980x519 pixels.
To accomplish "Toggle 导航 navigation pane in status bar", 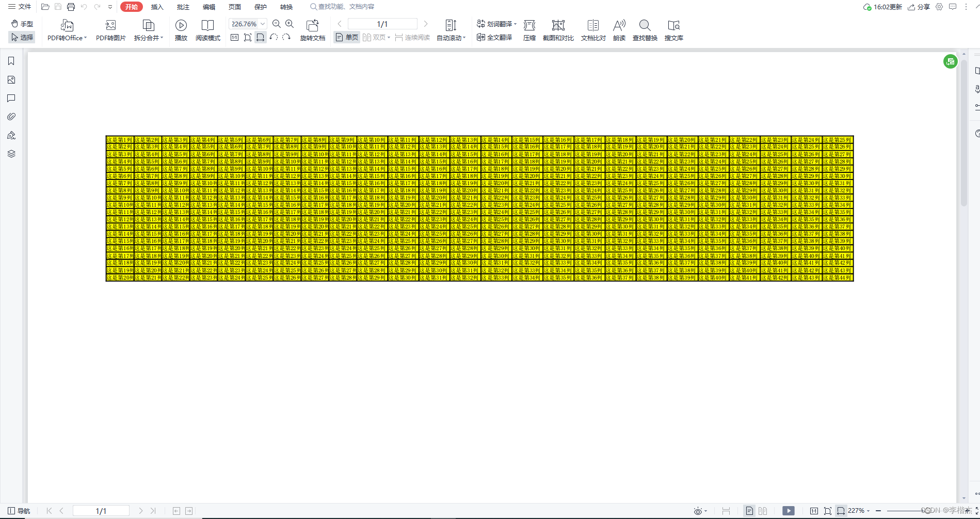I will pyautogui.click(x=19, y=511).
